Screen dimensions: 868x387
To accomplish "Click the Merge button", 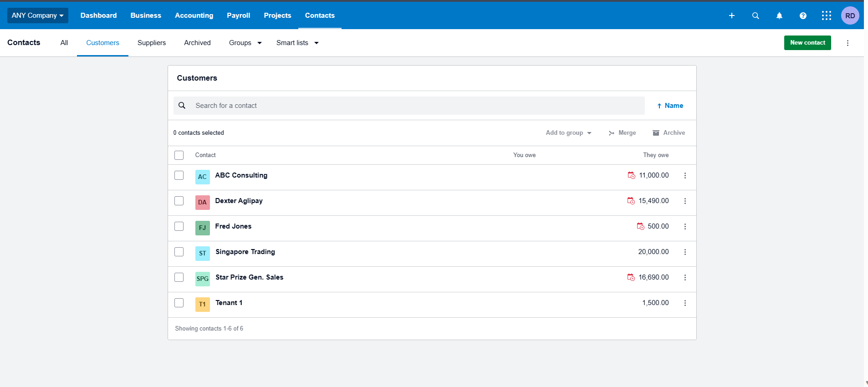I will click(622, 133).
